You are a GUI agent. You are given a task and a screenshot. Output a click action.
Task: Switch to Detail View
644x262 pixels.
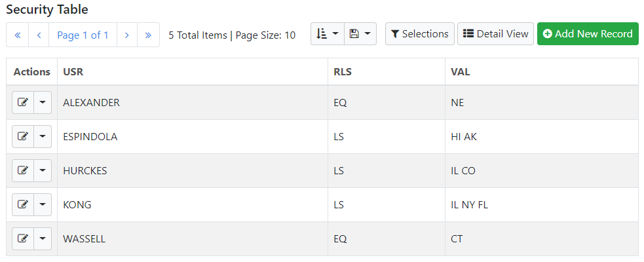[496, 33]
